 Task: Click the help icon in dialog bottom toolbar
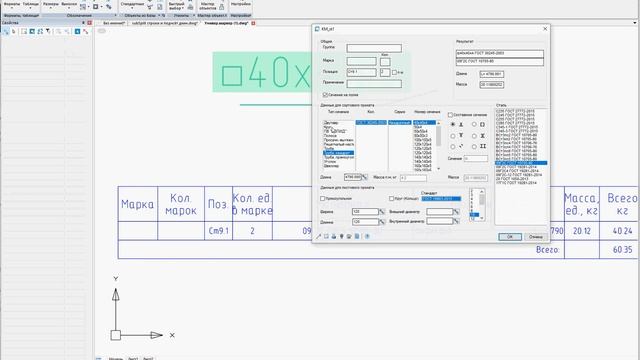pos(367,236)
